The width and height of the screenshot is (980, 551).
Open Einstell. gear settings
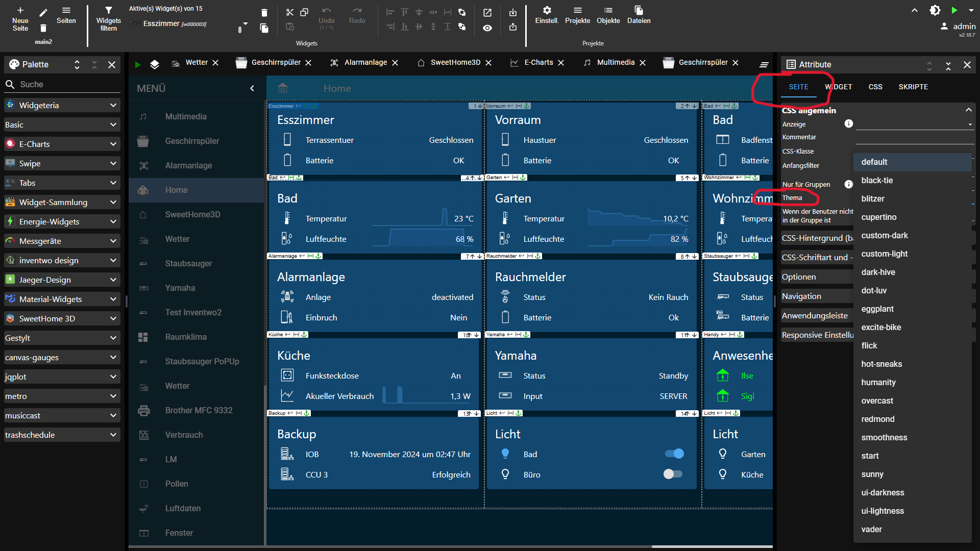[547, 11]
